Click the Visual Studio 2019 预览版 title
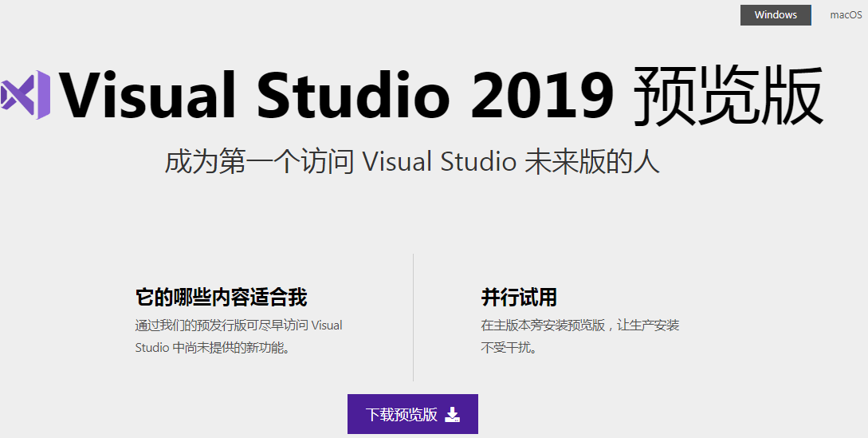The width and height of the screenshot is (868, 438). 441,96
